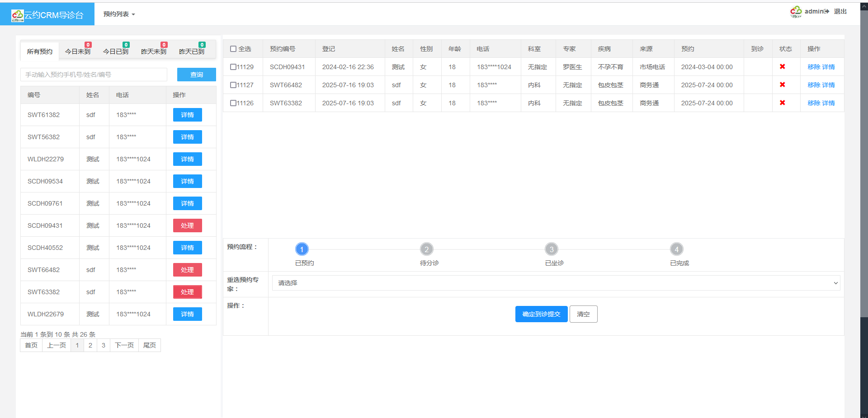This screenshot has height=418, width=868.
Task: Click the red 处理 button for SWT66482
Action: [x=187, y=270]
